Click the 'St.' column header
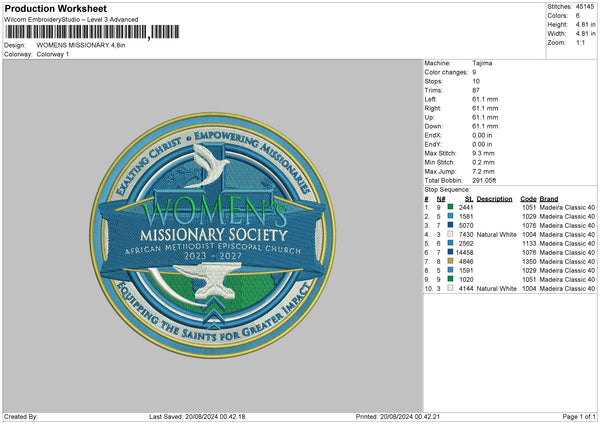Image resolution: width=600 pixels, height=424 pixels. pos(469,199)
